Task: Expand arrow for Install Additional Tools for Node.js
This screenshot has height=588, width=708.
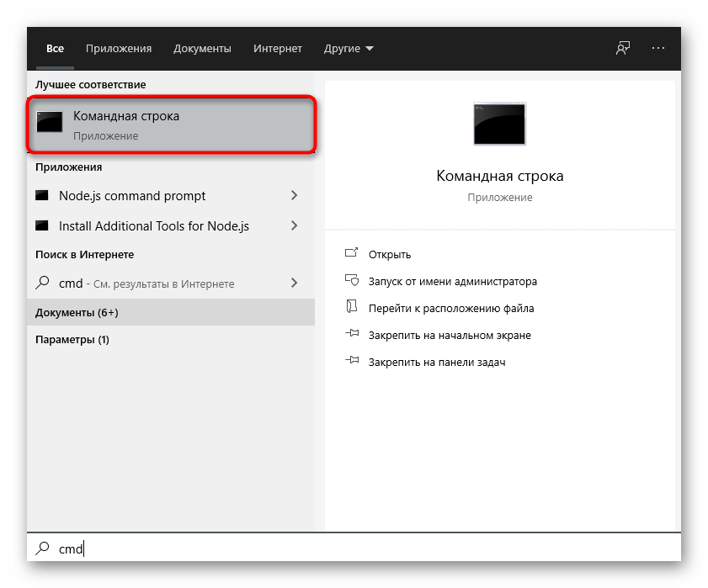Action: (x=294, y=226)
